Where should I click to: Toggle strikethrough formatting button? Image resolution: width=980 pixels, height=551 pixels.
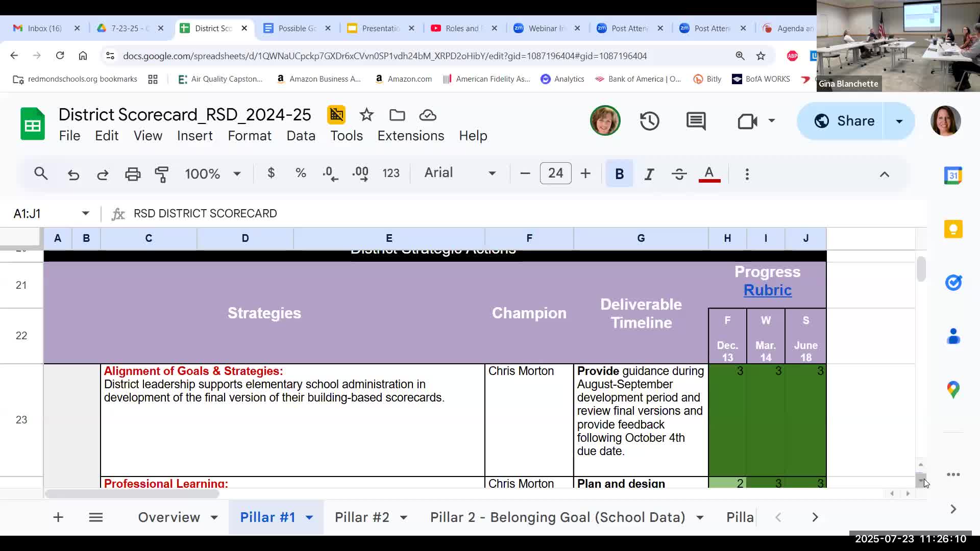pyautogui.click(x=679, y=174)
